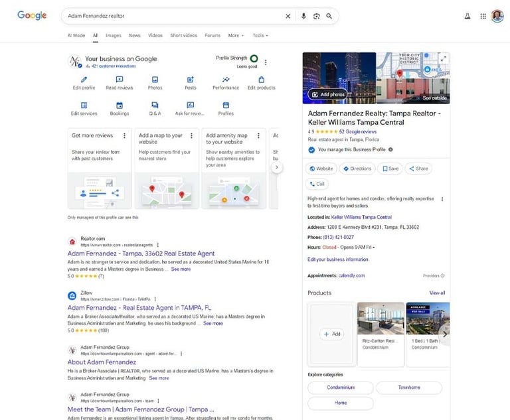This screenshot has height=420, width=510.
Task: Open options for Get more reviews card
Action: click(x=124, y=135)
